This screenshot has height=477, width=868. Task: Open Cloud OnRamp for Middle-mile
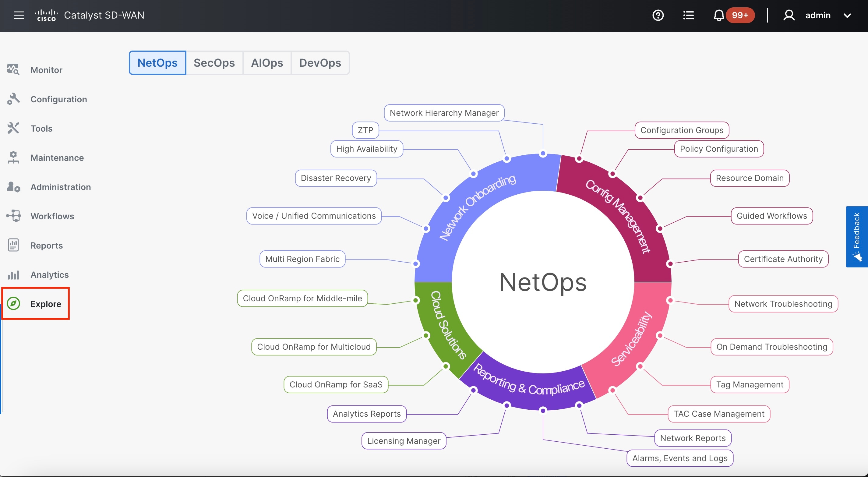(x=302, y=298)
